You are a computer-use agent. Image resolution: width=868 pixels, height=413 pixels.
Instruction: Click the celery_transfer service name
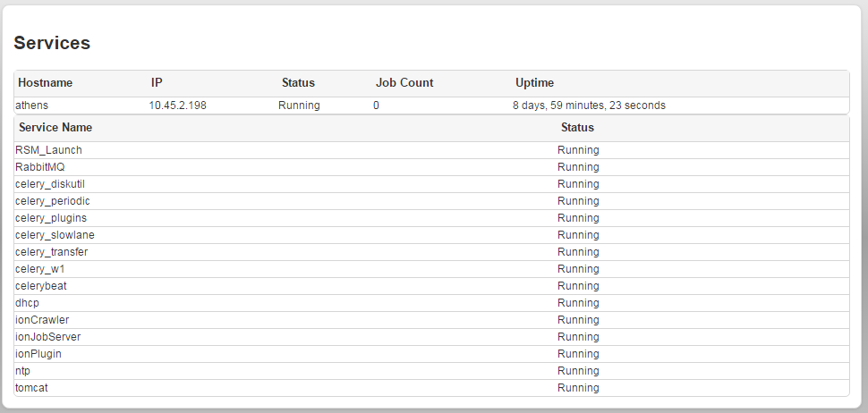(x=52, y=252)
